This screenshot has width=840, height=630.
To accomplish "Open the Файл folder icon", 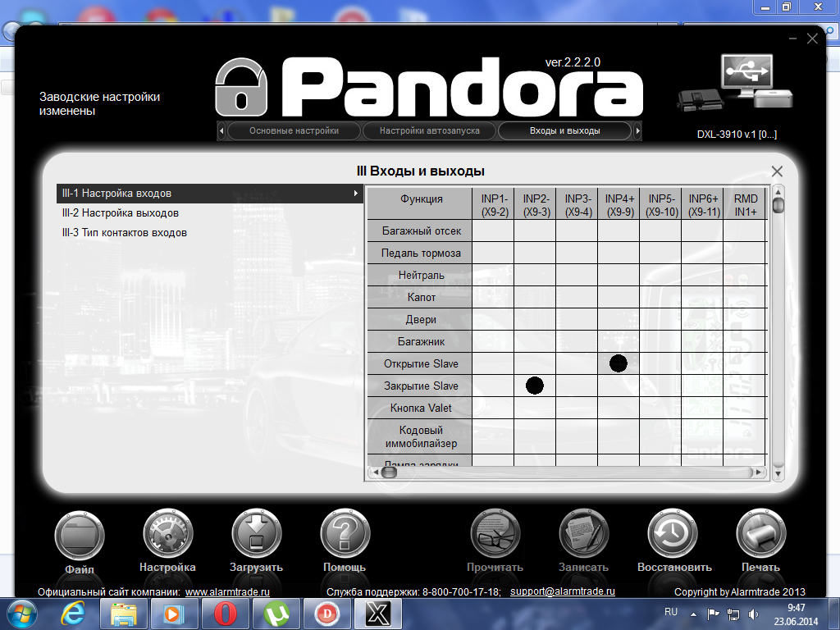I will click(80, 536).
